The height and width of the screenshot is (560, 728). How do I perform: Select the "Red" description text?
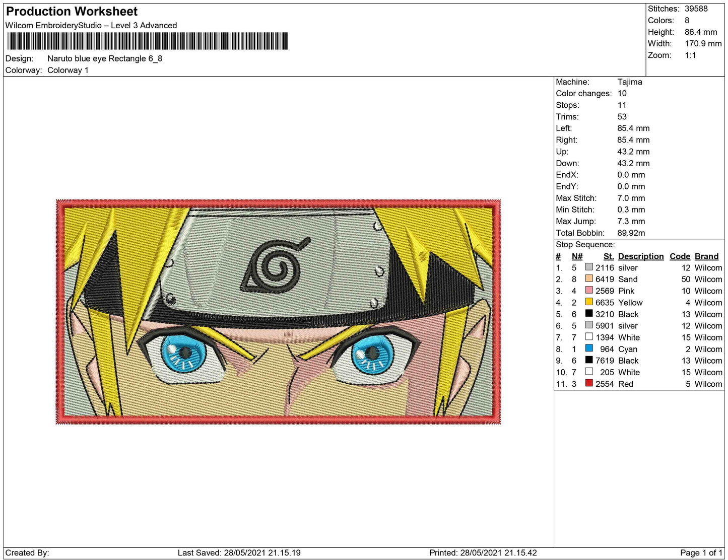click(x=626, y=384)
